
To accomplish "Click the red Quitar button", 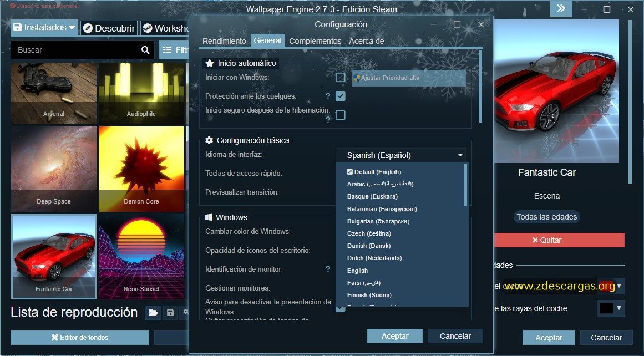I will tap(559, 240).
